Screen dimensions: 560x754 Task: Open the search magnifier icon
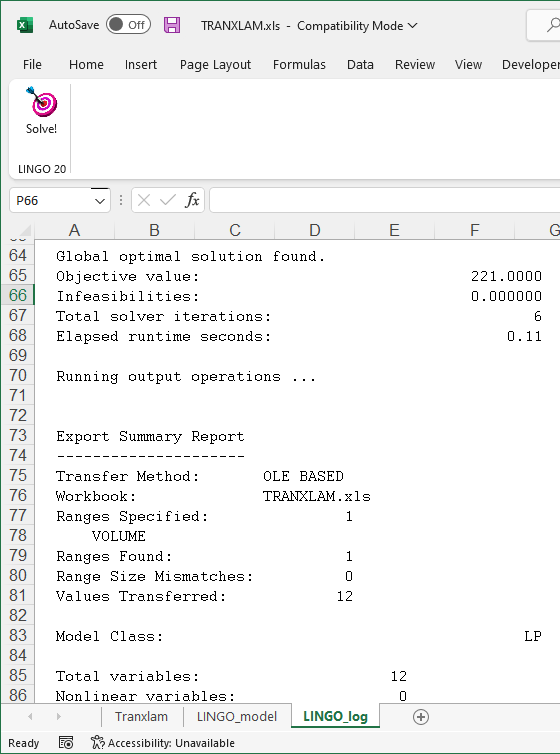[x=552, y=25]
